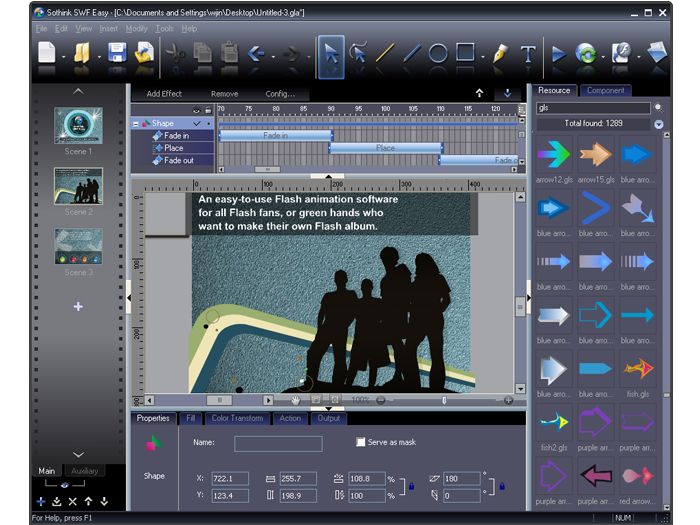Click the zoom-in plus button

tap(508, 400)
